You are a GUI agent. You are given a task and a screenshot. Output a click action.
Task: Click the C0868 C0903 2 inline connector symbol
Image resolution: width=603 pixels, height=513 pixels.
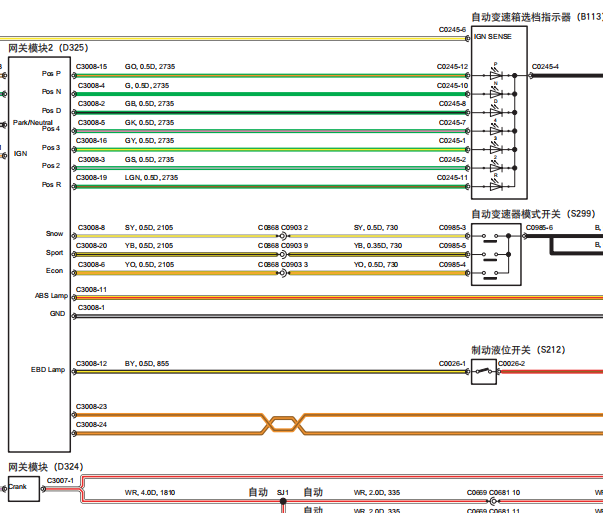tap(283, 236)
